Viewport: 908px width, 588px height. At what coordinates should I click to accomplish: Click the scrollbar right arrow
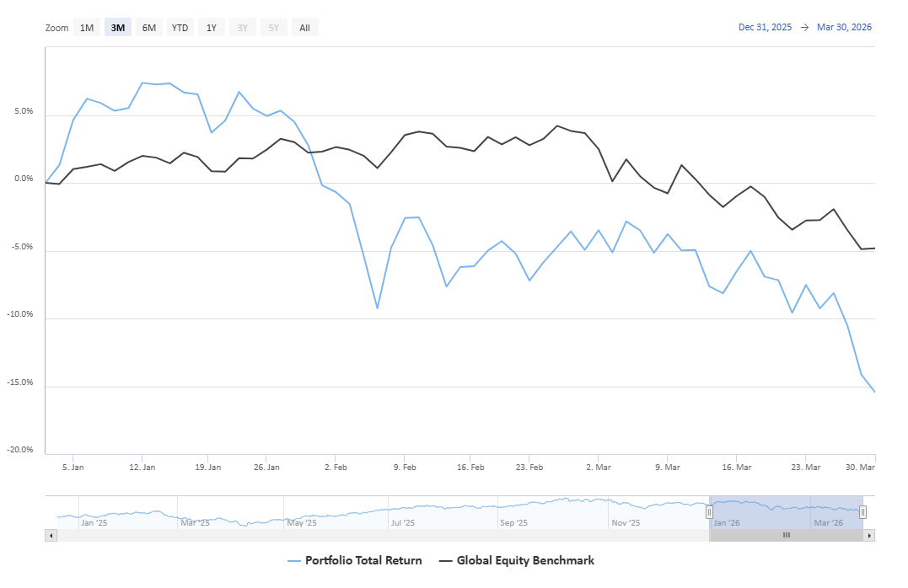(869, 535)
